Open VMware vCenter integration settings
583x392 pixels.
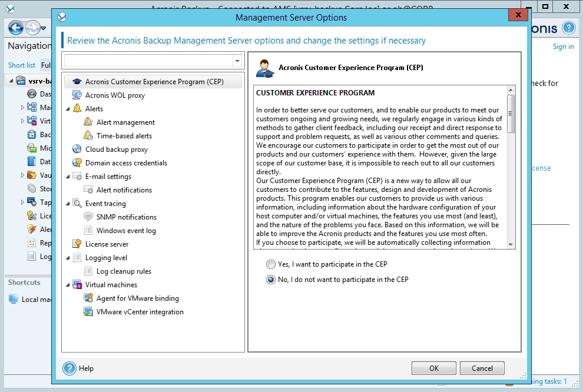point(140,312)
